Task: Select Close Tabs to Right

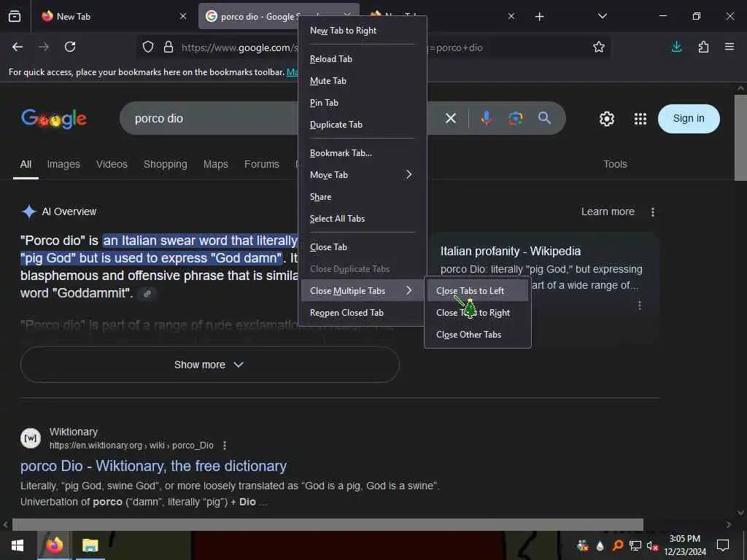Action: click(x=478, y=312)
